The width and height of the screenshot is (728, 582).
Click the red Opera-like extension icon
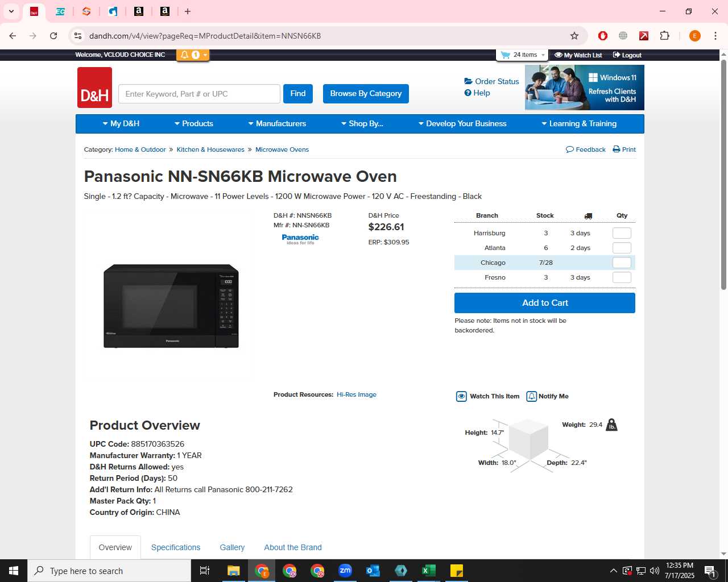(x=603, y=36)
